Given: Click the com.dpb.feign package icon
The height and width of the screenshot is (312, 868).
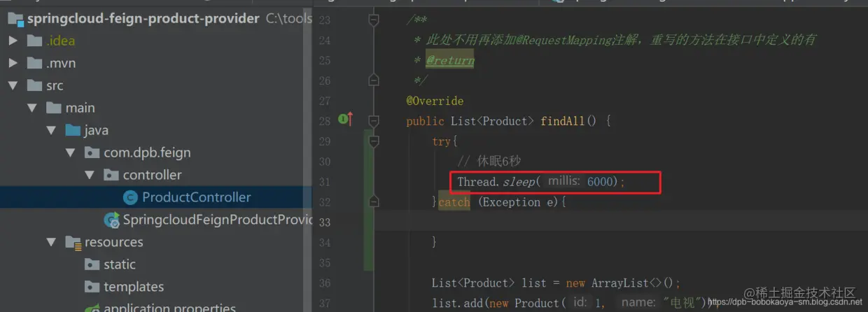Looking at the screenshot, I should 92,153.
